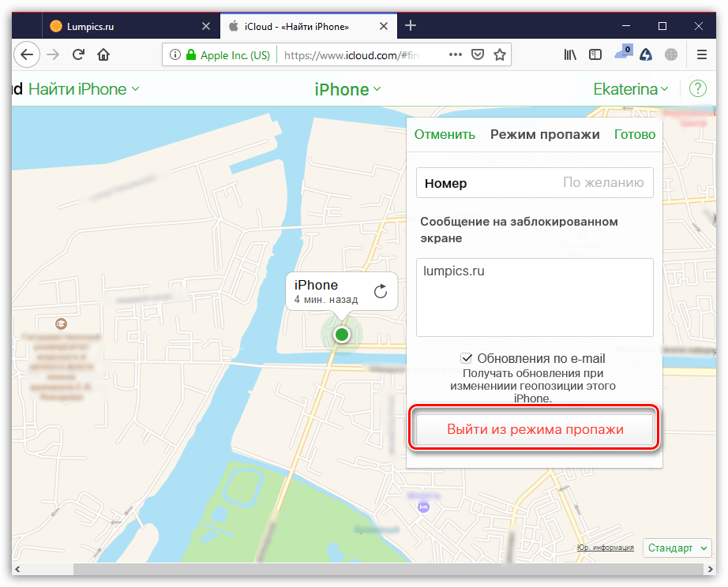
Task: Switch to iCloud Найти iPhone tab
Action: coord(309,27)
